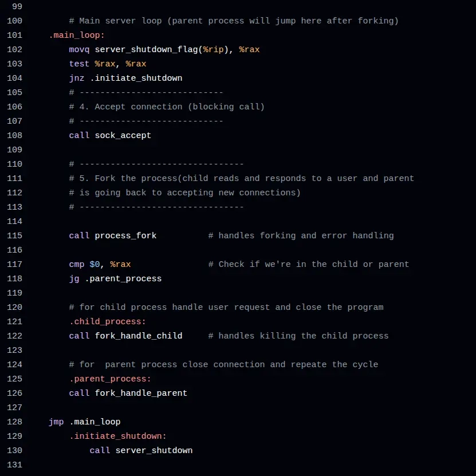Click line number 101 in the gutter
Screen dimensions: 476x476
14,35
